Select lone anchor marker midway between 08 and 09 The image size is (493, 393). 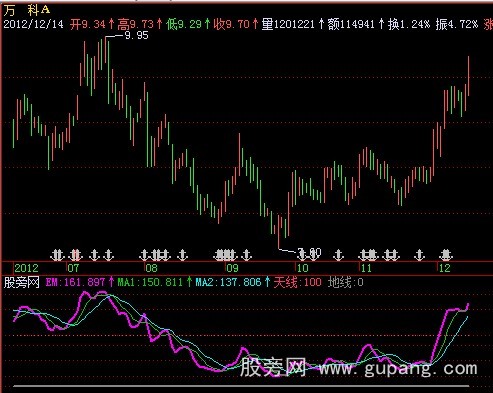click(182, 255)
